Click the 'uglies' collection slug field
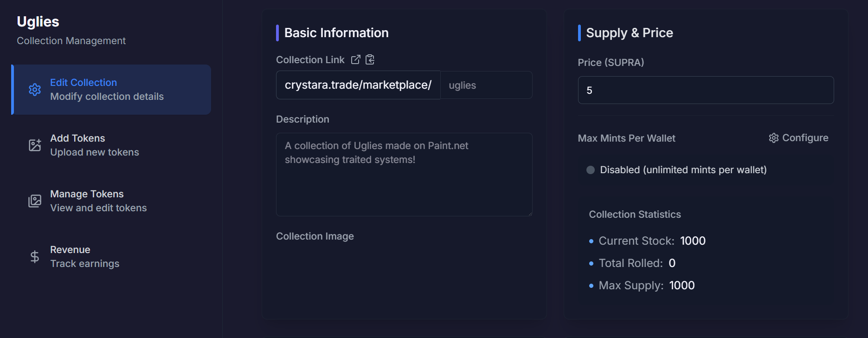Screen dimensions: 868x338 click(x=485, y=85)
